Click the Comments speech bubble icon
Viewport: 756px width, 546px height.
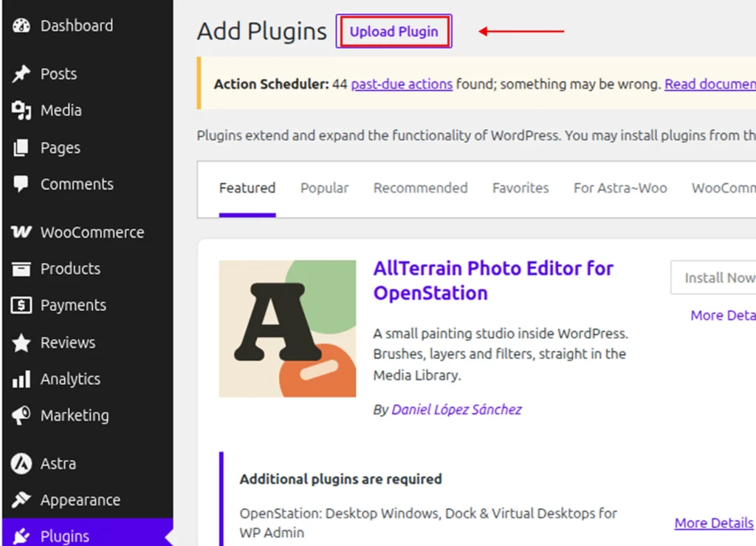[x=21, y=184]
